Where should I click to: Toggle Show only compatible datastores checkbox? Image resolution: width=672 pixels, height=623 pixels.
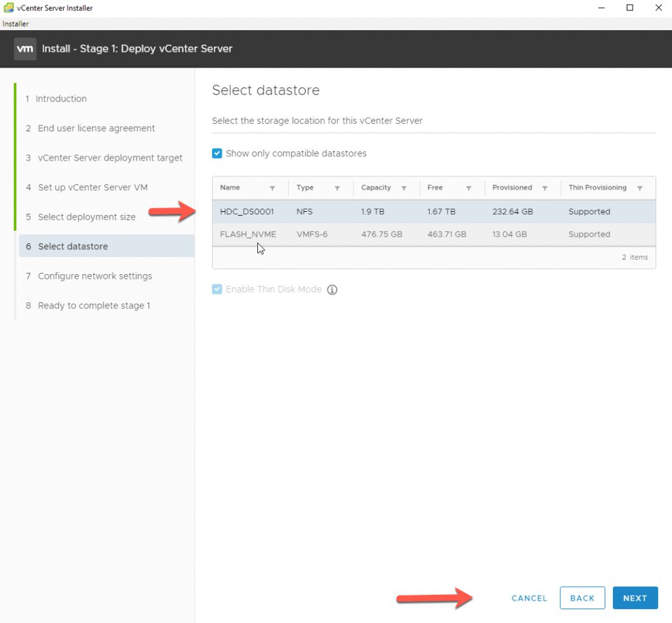click(217, 153)
